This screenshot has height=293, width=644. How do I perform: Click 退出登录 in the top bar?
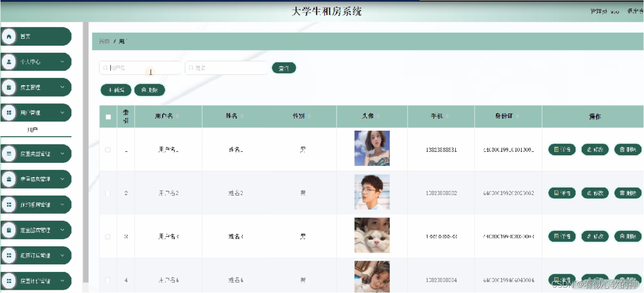(635, 12)
